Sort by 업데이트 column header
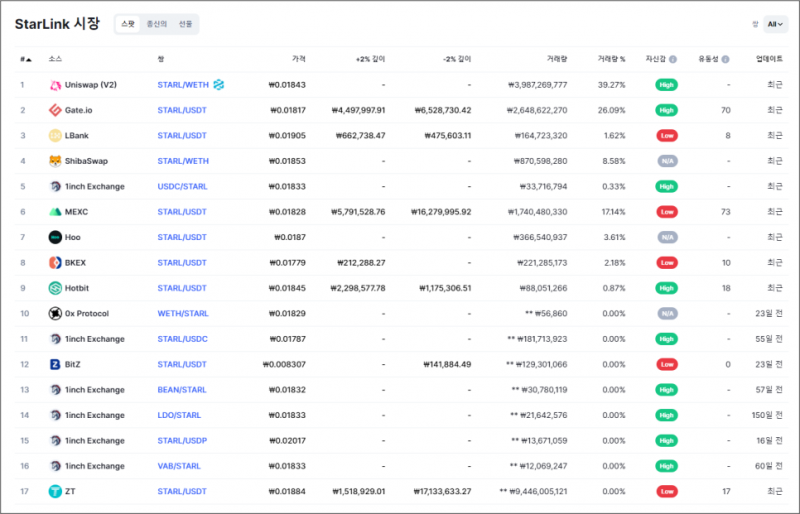The image size is (800, 514). [x=769, y=59]
